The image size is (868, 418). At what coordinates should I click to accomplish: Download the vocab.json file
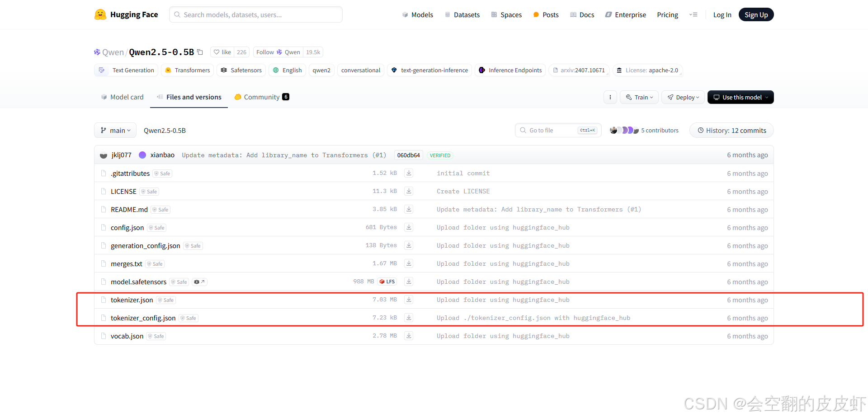click(409, 336)
